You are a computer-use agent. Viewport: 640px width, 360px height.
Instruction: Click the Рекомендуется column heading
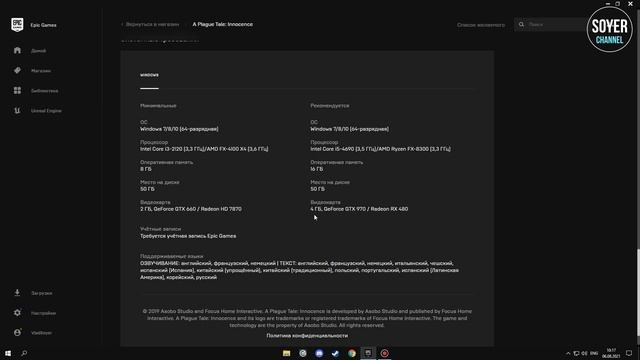tap(329, 106)
